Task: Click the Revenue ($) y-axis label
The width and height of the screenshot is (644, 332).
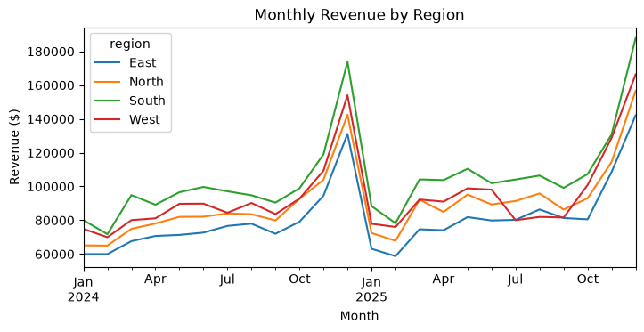Action: [x=14, y=147]
